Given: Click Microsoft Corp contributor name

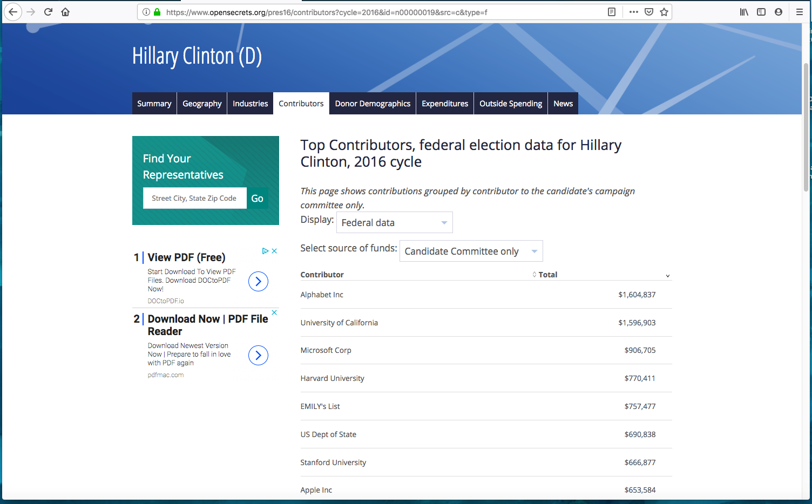Looking at the screenshot, I should [x=326, y=350].
